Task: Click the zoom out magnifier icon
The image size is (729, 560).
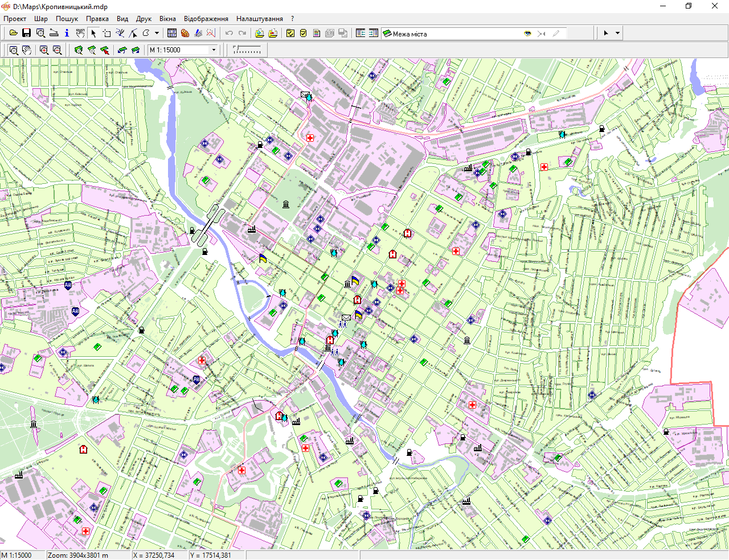Action: pyautogui.click(x=57, y=50)
